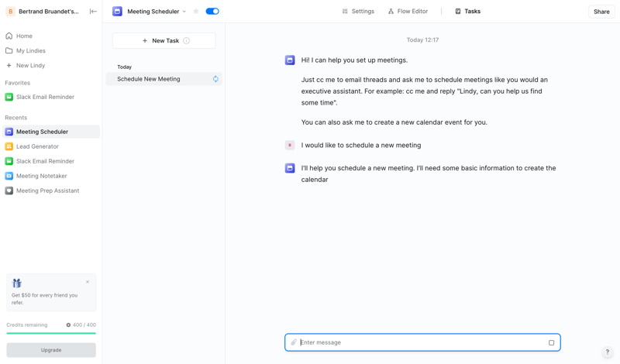The image size is (620, 364).
Task: Open Meeting Notetaker in Recents
Action: (51, 176)
